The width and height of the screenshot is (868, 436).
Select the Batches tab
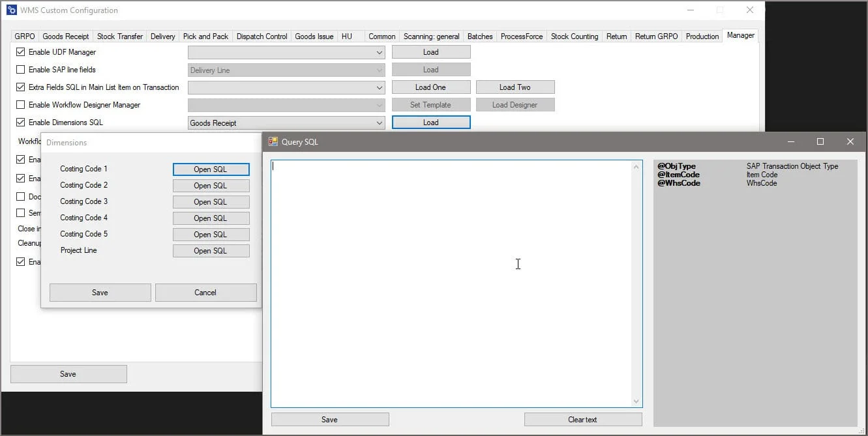[x=480, y=36]
